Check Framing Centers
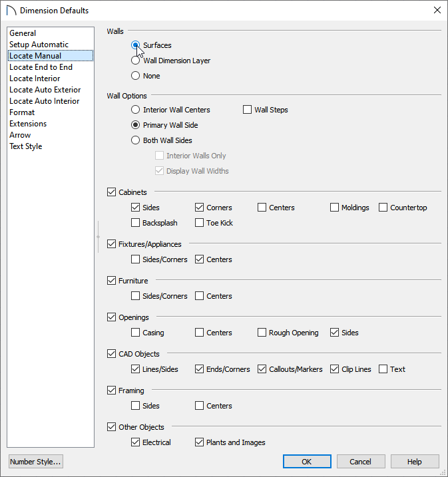The image size is (448, 477). pos(199,406)
